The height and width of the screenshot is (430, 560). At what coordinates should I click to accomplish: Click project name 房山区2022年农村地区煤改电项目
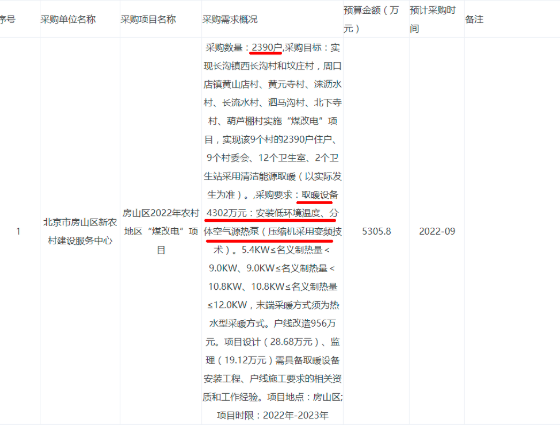coord(161,231)
